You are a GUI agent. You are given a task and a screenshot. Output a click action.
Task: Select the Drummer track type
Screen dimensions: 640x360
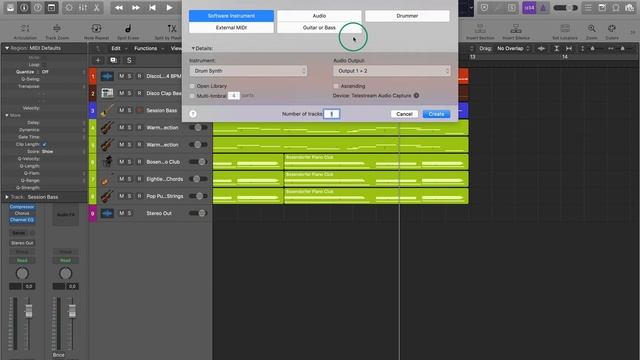[407, 16]
